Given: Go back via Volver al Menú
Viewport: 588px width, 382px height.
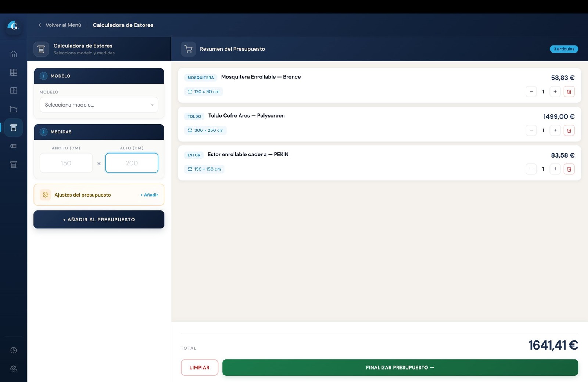Looking at the screenshot, I should pyautogui.click(x=60, y=25).
